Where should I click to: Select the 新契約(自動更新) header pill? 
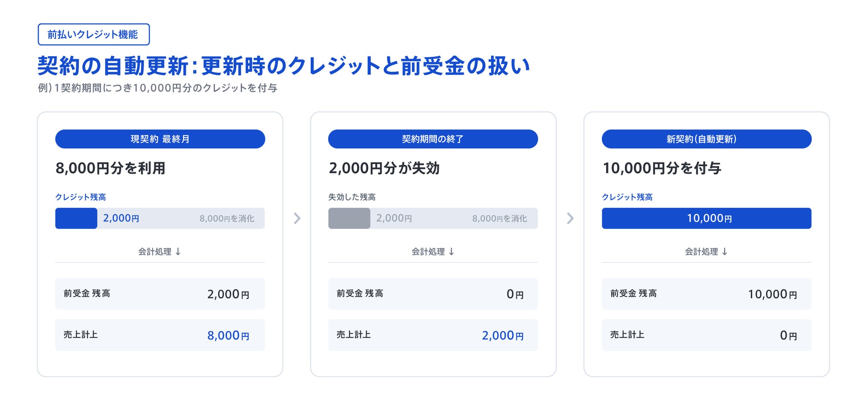click(x=706, y=139)
